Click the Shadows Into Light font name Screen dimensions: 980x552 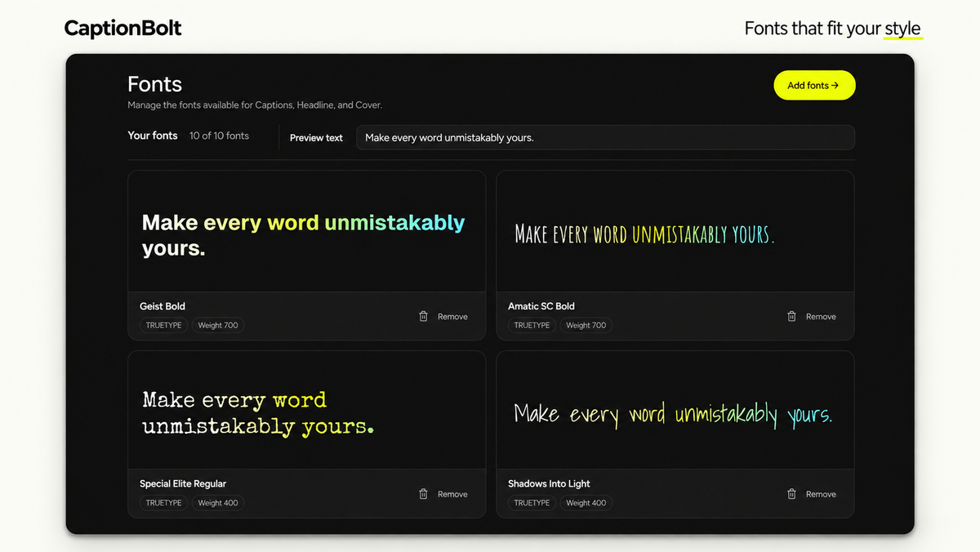click(x=549, y=483)
